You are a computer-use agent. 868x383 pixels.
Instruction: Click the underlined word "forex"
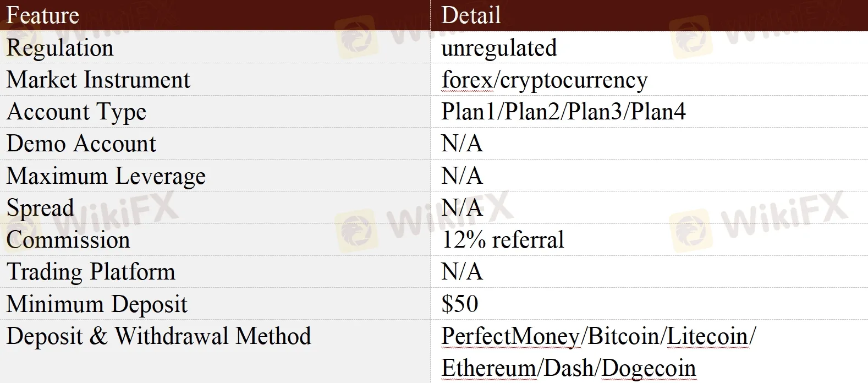point(467,80)
